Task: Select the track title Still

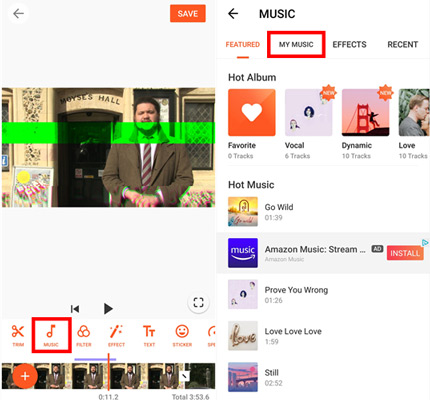Action: coord(271,373)
